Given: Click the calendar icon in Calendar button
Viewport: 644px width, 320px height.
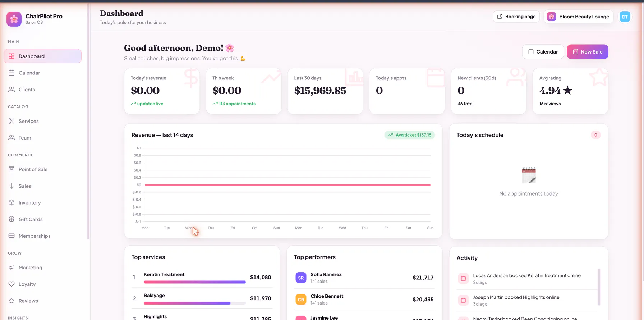Looking at the screenshot, I should point(531,52).
